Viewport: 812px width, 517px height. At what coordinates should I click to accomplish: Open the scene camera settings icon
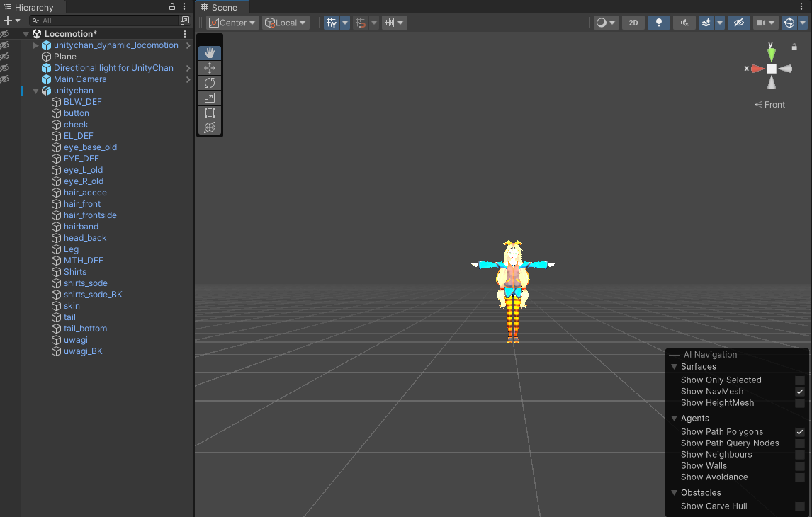(761, 23)
